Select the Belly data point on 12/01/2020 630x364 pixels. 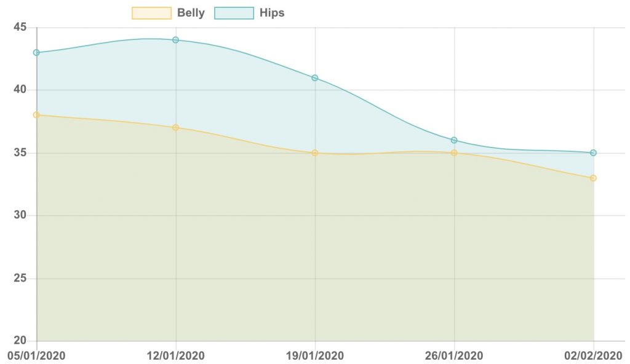[175, 127]
